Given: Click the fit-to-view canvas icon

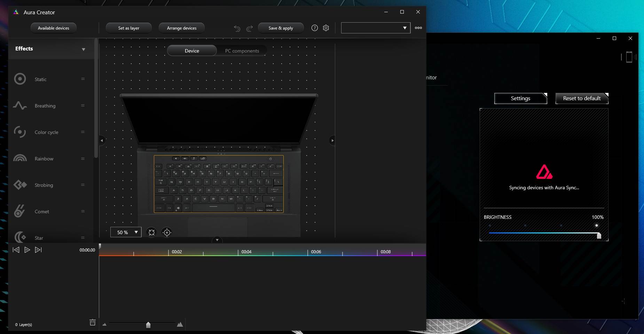Looking at the screenshot, I should click(151, 232).
